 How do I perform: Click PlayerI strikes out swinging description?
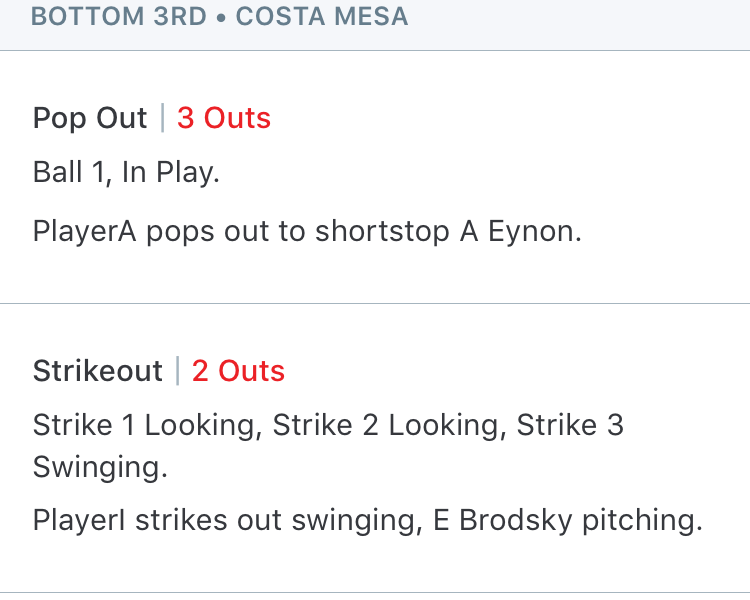(x=368, y=520)
